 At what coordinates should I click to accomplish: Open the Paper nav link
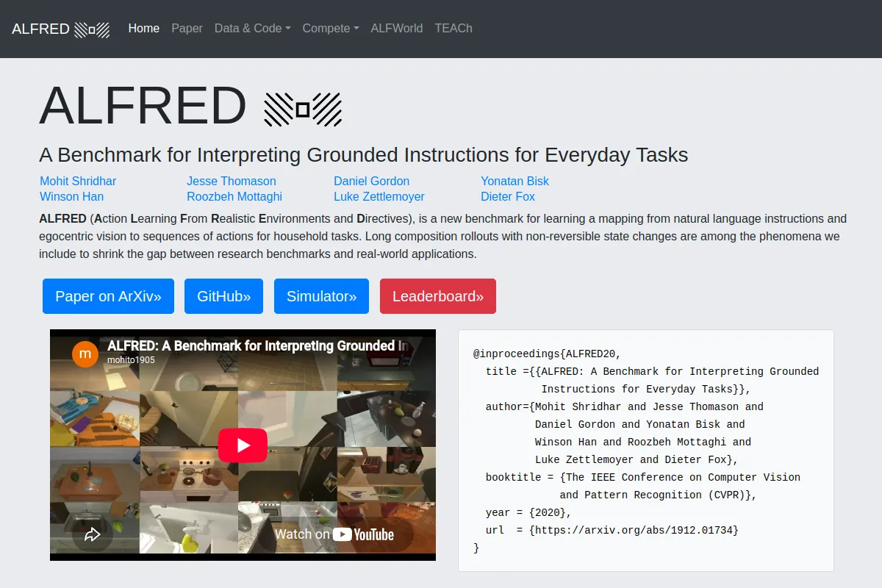(187, 29)
